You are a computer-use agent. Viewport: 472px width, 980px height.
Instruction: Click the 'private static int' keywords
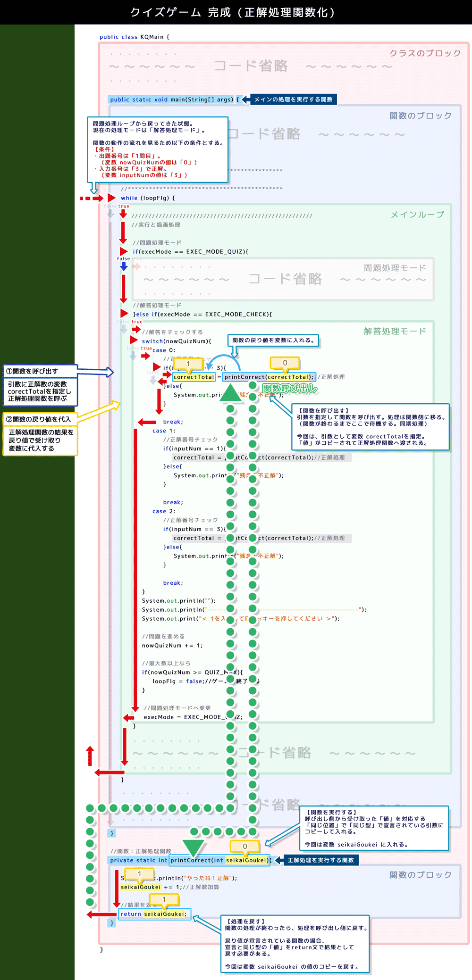click(x=138, y=860)
